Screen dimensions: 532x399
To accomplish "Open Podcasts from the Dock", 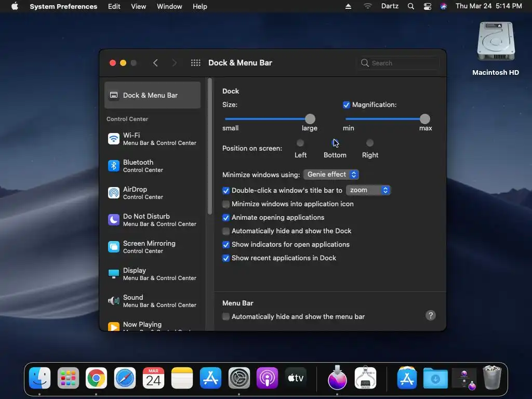I will 267,378.
